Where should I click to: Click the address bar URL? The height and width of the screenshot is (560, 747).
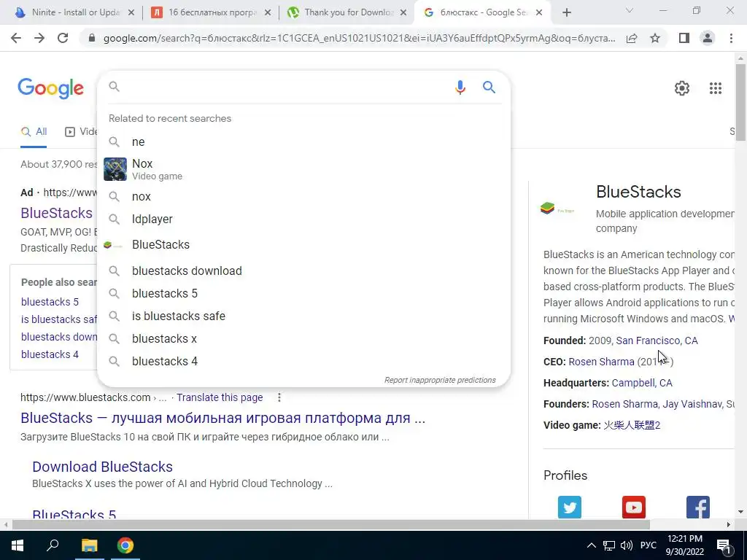pyautogui.click(x=359, y=38)
